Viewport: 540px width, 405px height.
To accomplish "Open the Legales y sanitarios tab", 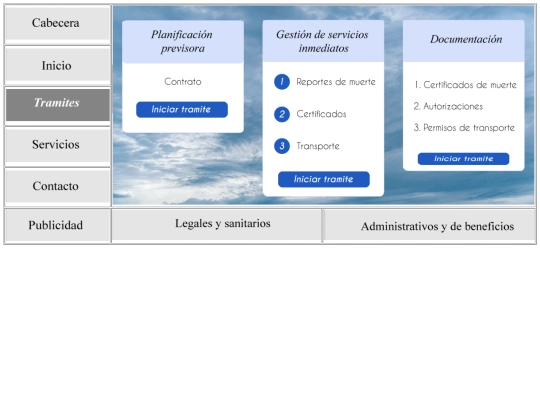I will pos(217,224).
